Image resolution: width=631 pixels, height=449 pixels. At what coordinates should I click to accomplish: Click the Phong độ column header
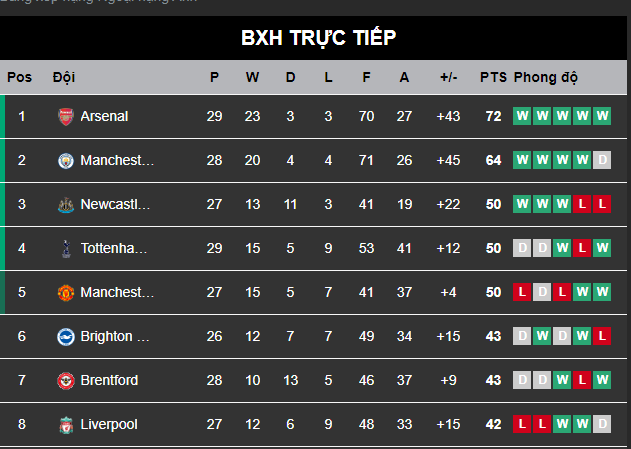pos(546,77)
